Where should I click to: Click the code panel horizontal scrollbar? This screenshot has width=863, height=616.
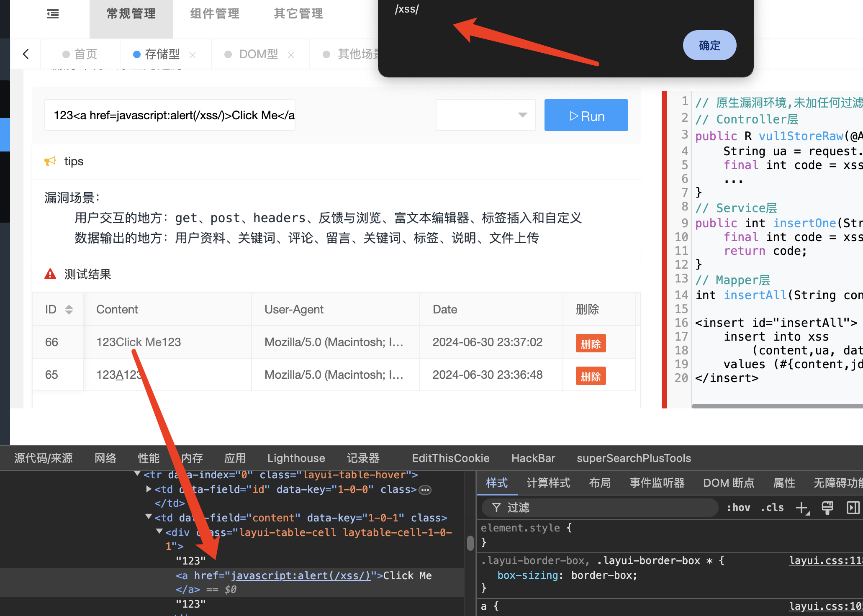[x=777, y=406]
